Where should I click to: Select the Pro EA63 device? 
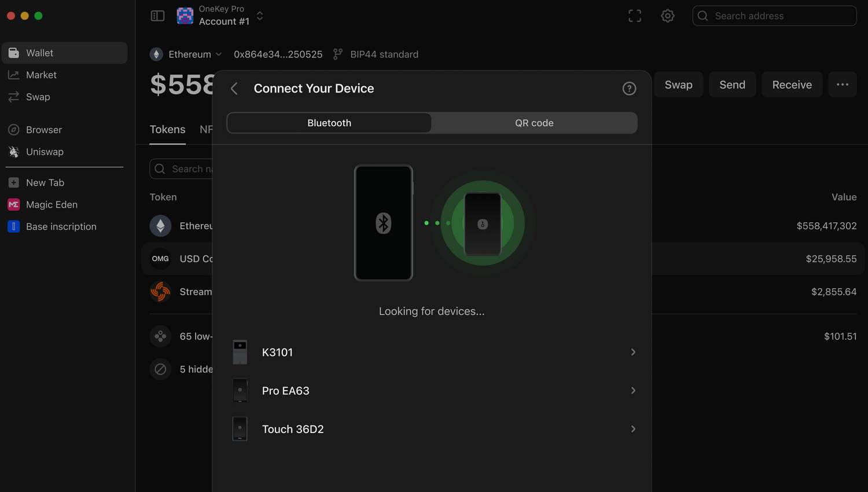click(x=432, y=391)
